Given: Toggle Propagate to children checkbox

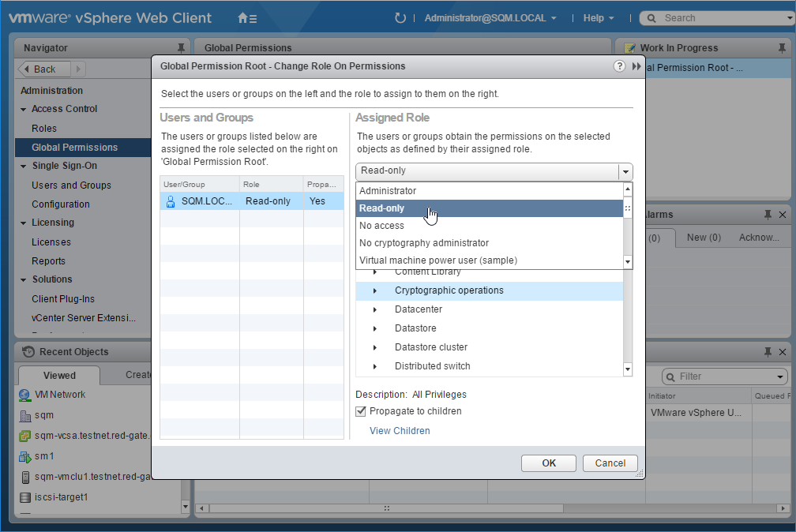Looking at the screenshot, I should pos(361,411).
